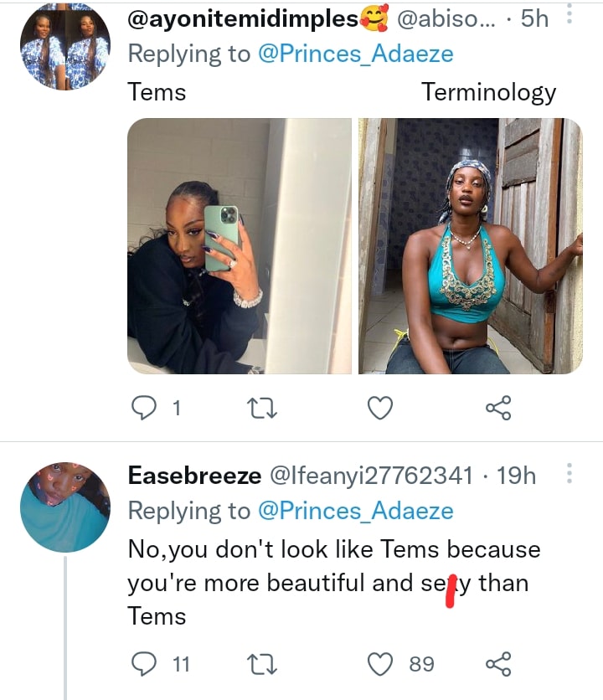Like the Easebreeze tweet
This screenshot has width=603, height=700.
pos(381,664)
